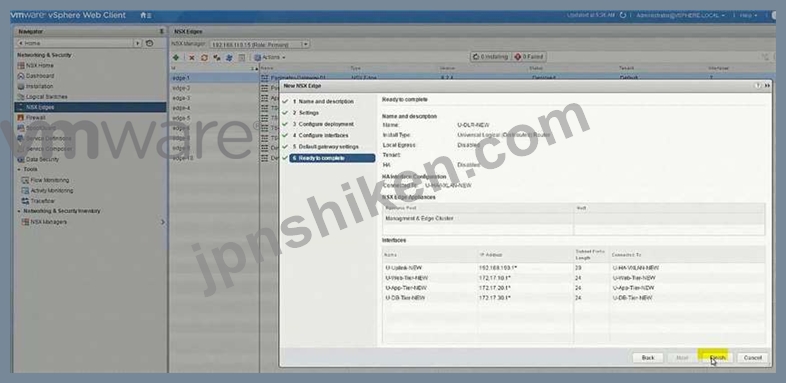The width and height of the screenshot is (786, 383).
Task: Click the Finish button
Action: [717, 357]
